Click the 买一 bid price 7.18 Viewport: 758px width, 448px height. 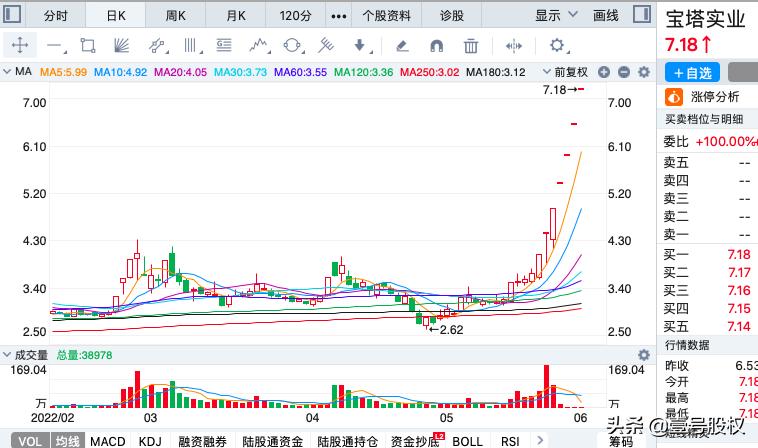739,254
